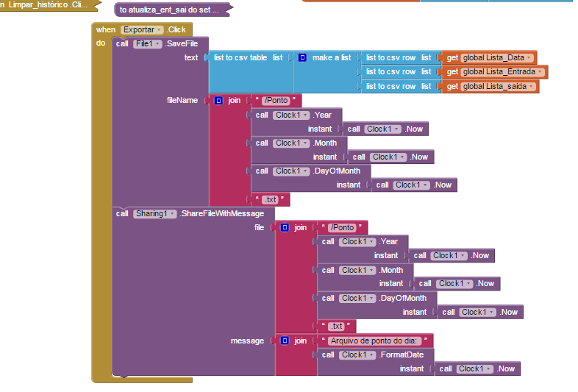Click the mutator icon on make a list block

coord(302,57)
